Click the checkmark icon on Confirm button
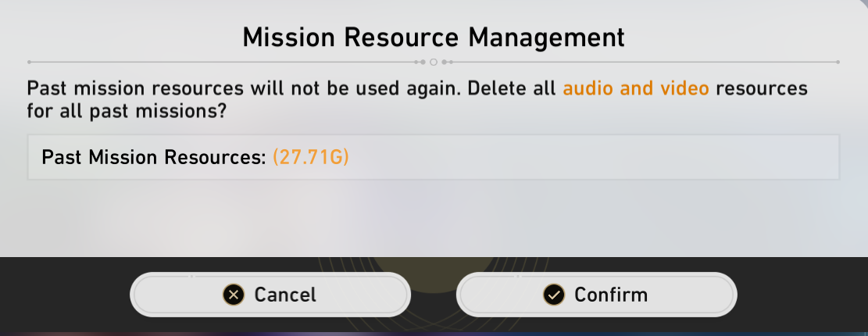 554,295
